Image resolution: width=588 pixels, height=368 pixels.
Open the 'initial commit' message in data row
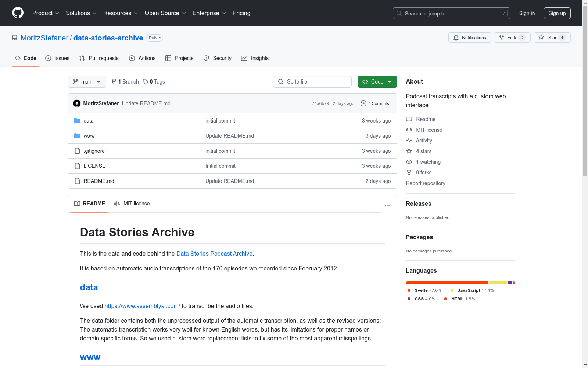point(220,121)
